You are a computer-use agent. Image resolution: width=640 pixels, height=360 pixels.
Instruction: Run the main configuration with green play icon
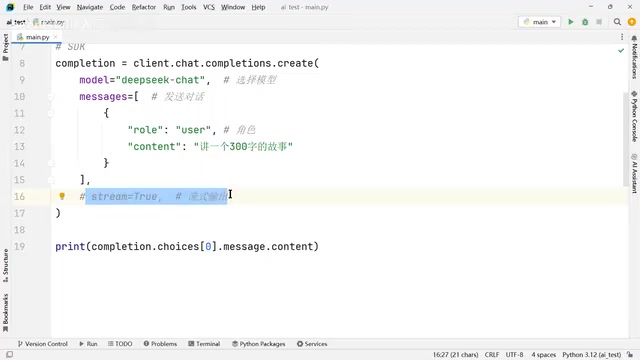[x=571, y=22]
